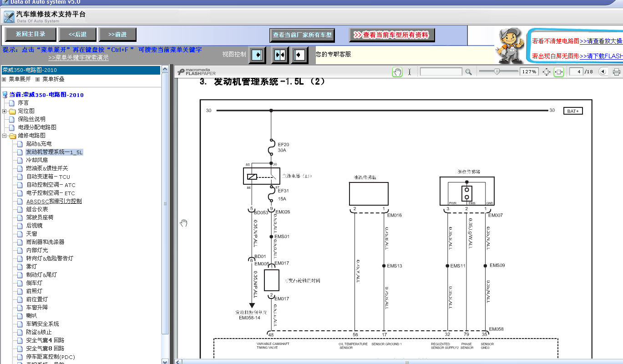Expand the 定位图 tree node
Screen dimensions: 623x364
(x=5, y=111)
